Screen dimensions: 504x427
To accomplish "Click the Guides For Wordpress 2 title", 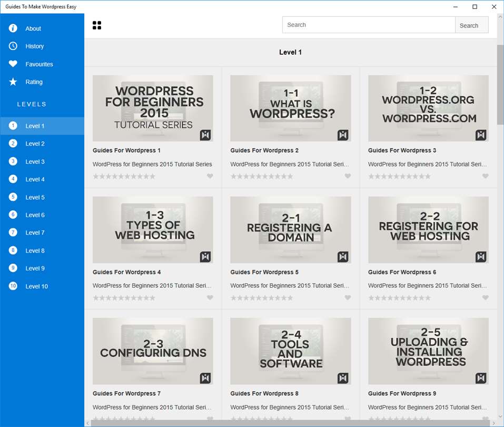I will click(x=264, y=151).
